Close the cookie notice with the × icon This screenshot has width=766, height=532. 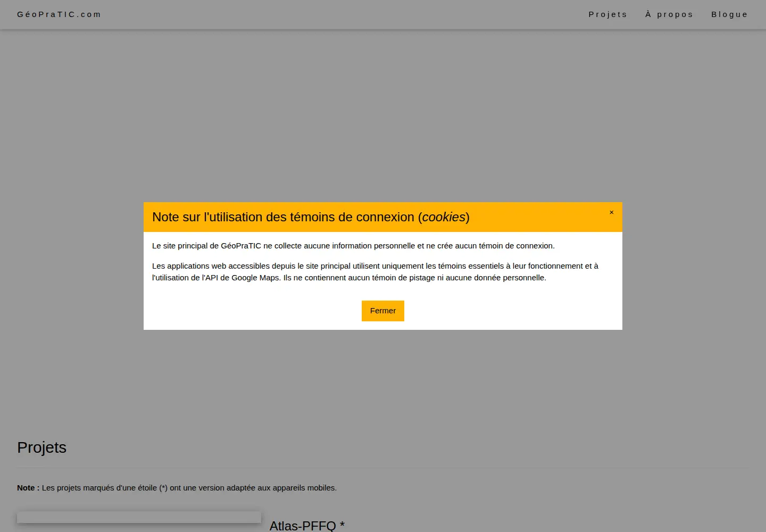coord(611,212)
